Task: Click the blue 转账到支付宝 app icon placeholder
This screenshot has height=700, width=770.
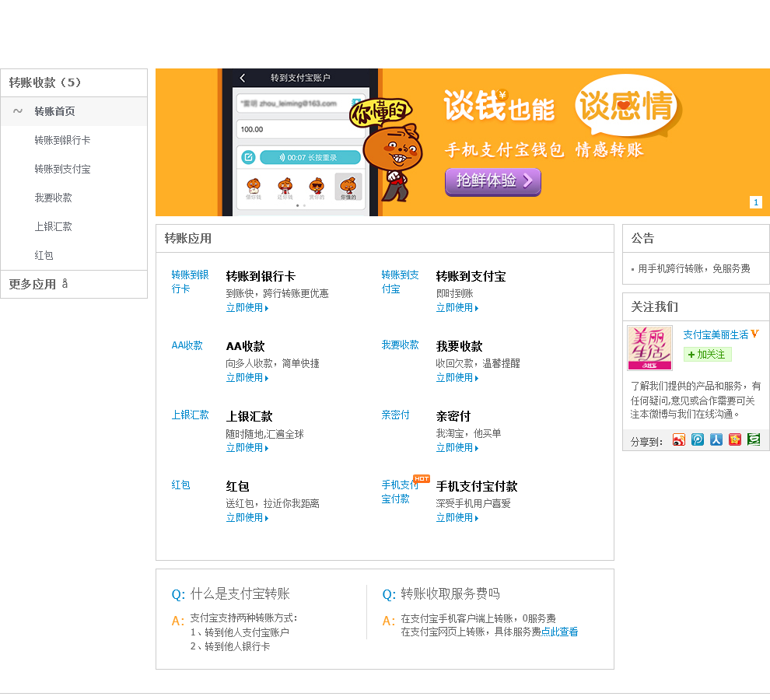Action: [x=401, y=282]
